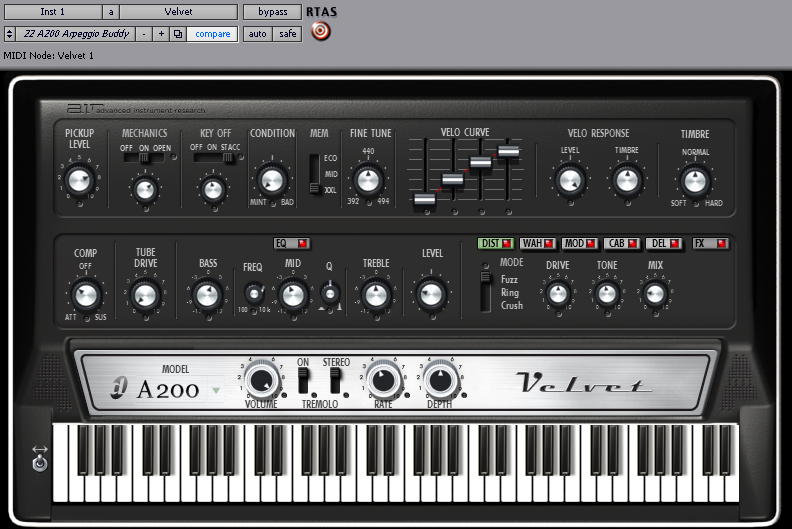The image size is (792, 529).
Task: Click the Tube Drive knob
Action: [x=145, y=295]
